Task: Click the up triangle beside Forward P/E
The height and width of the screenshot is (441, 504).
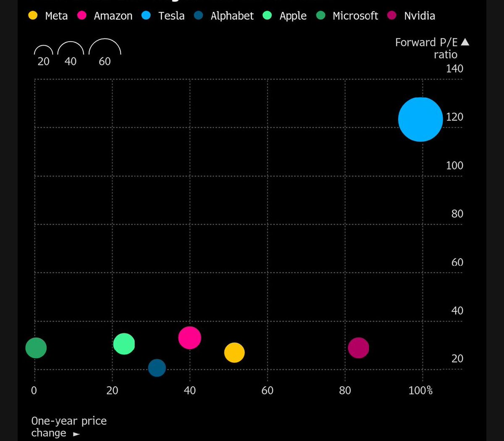Action: click(x=465, y=42)
